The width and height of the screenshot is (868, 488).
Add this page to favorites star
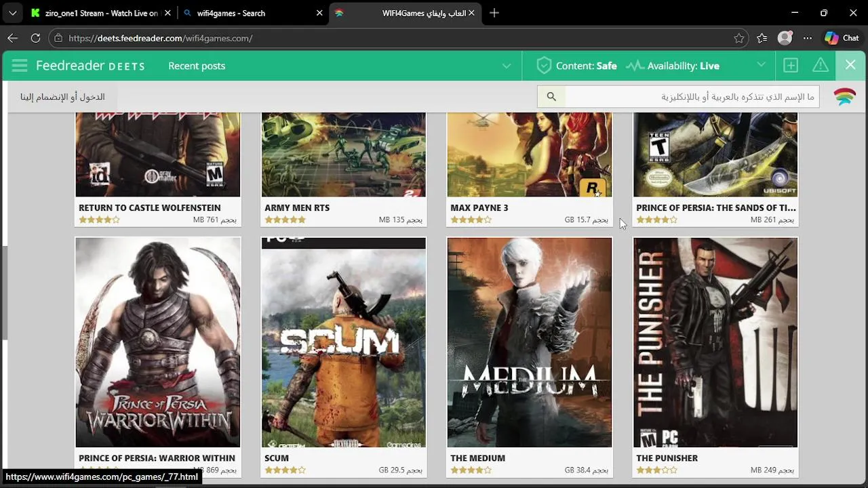pos(739,38)
